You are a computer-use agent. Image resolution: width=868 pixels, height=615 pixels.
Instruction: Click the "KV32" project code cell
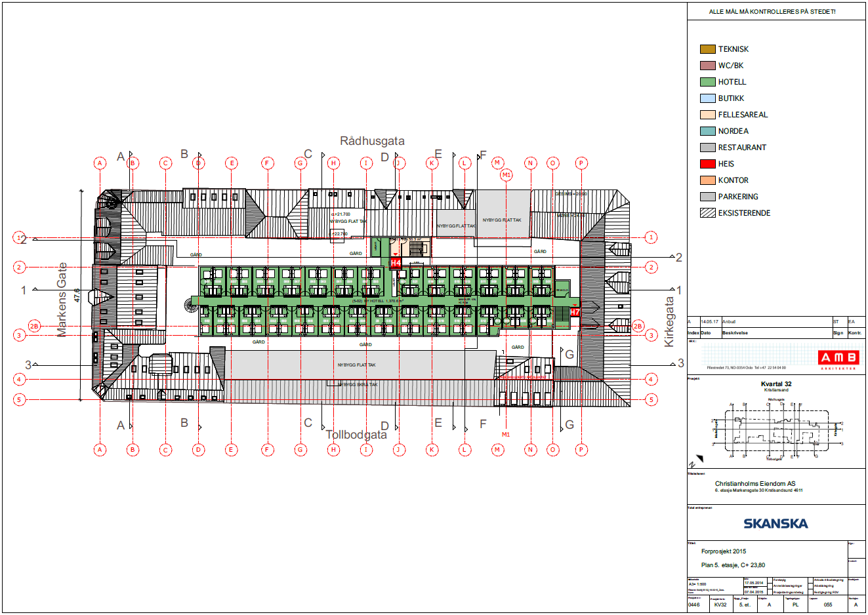[x=720, y=605]
